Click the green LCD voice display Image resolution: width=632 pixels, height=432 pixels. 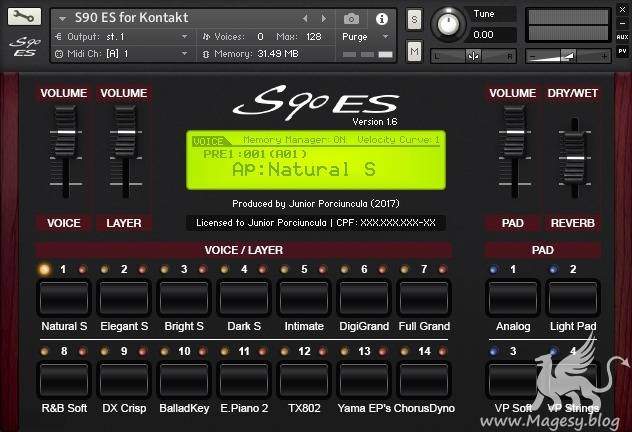(x=316, y=160)
